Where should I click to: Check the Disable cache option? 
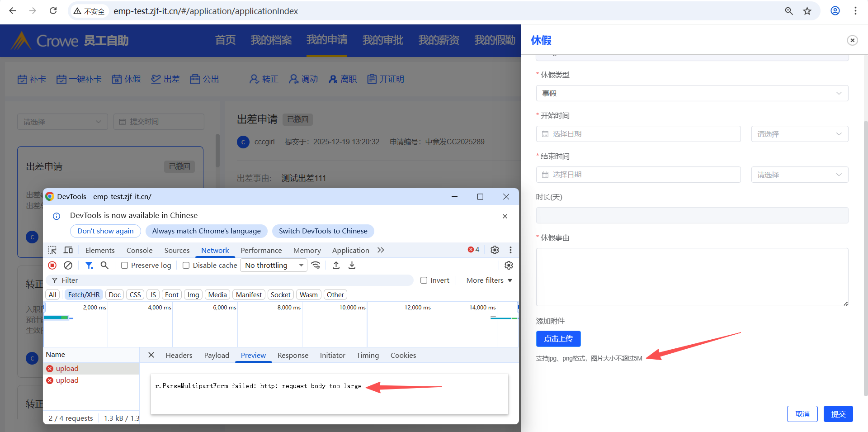pos(186,266)
